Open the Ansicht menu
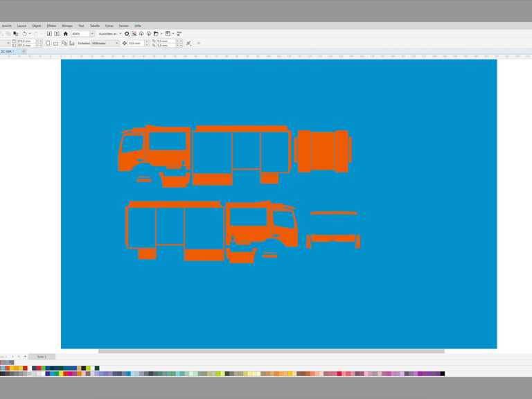 (x=7, y=26)
